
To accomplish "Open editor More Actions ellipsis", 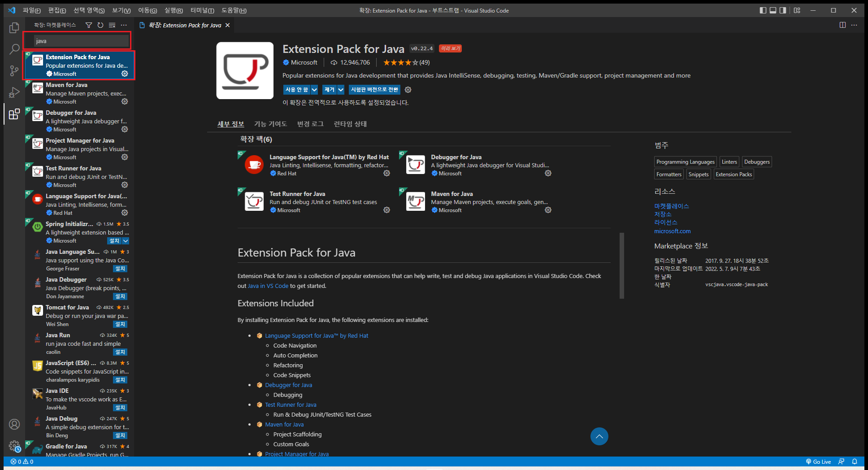I will (854, 25).
